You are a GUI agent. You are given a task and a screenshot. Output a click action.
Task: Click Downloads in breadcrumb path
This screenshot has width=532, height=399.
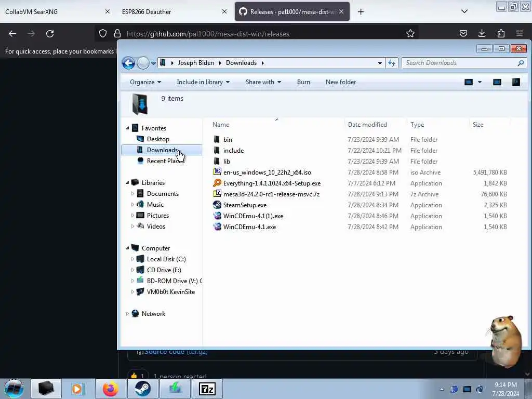tap(241, 63)
